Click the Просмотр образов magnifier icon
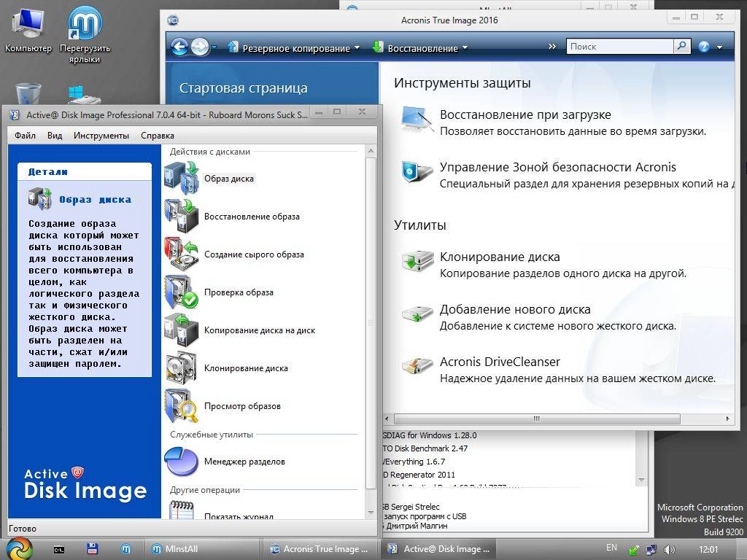747x560 pixels. [x=181, y=406]
